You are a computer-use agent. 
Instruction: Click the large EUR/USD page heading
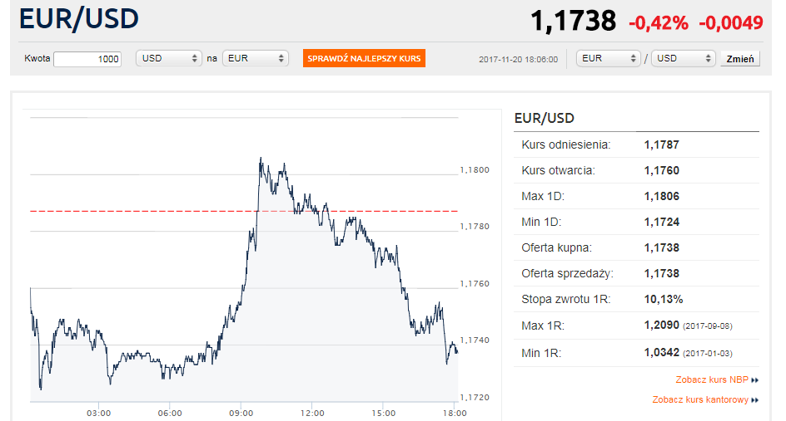79,19
